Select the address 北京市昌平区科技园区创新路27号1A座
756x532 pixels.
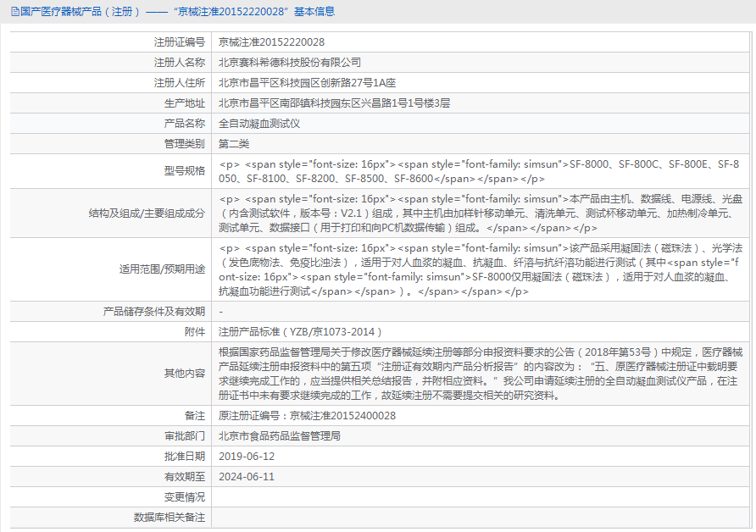coord(307,83)
